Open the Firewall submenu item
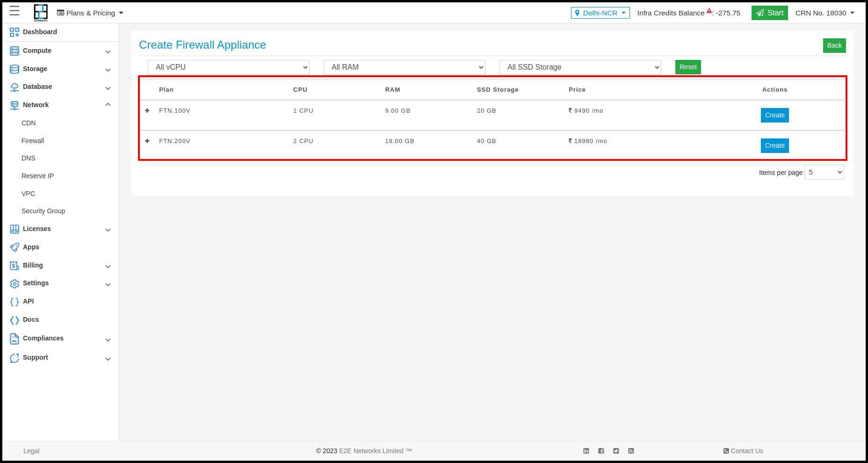This screenshot has height=463, width=868. click(33, 141)
